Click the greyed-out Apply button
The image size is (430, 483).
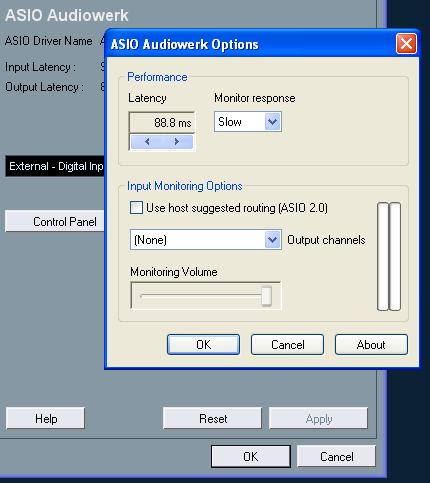318,418
